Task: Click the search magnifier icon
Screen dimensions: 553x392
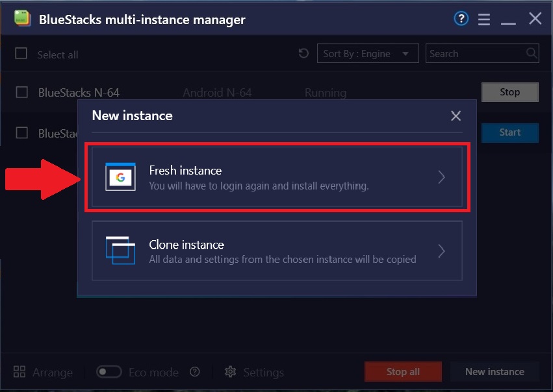Action: point(531,53)
